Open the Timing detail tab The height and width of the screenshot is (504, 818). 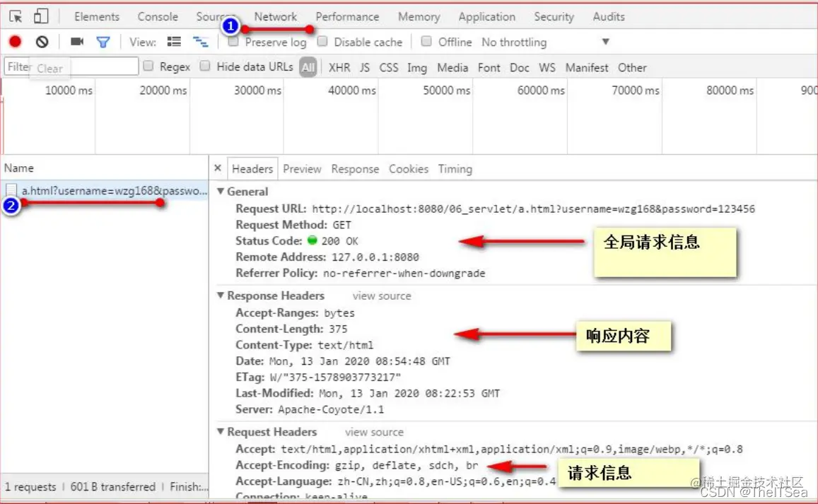455,169
